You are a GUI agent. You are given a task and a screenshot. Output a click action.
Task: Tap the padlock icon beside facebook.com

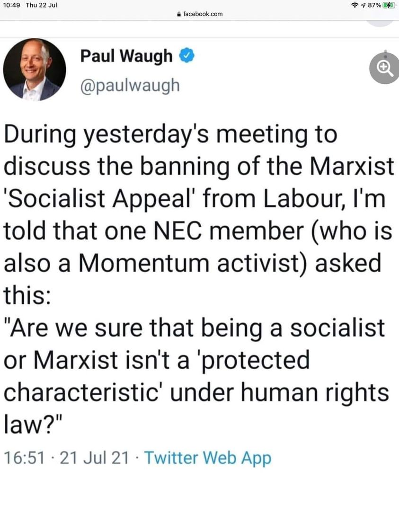pos(177,14)
